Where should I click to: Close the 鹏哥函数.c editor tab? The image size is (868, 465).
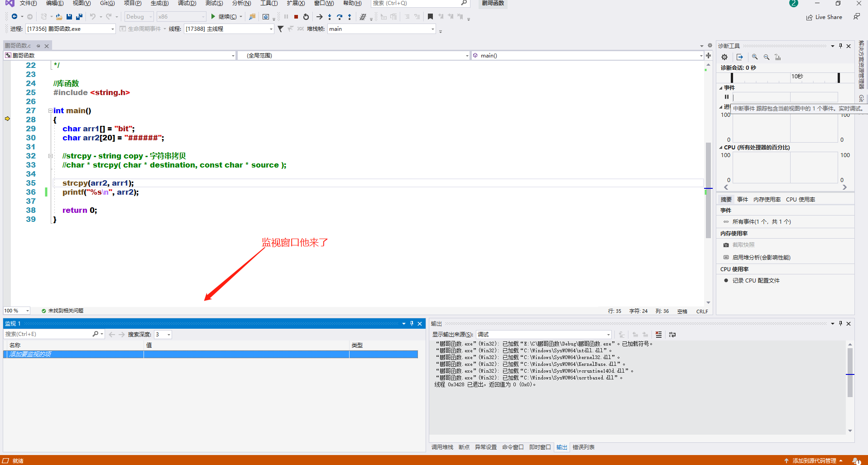tap(47, 46)
